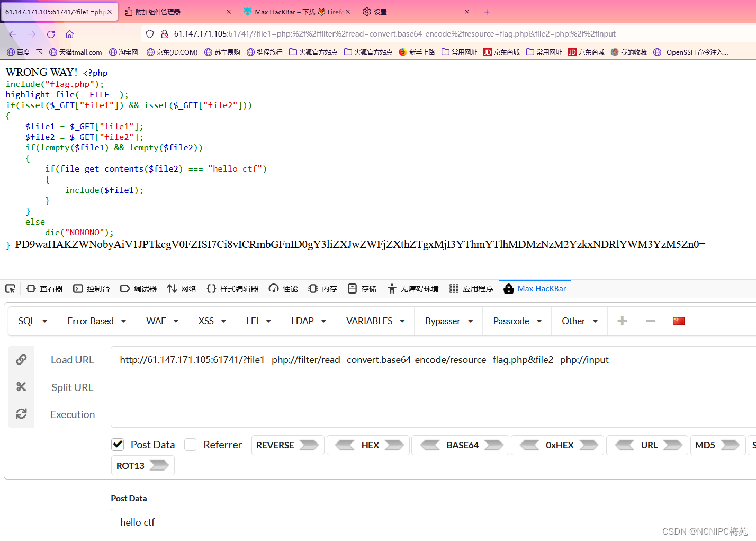756x541 pixels.
Task: Open the VARIABLES dropdown
Action: click(375, 321)
